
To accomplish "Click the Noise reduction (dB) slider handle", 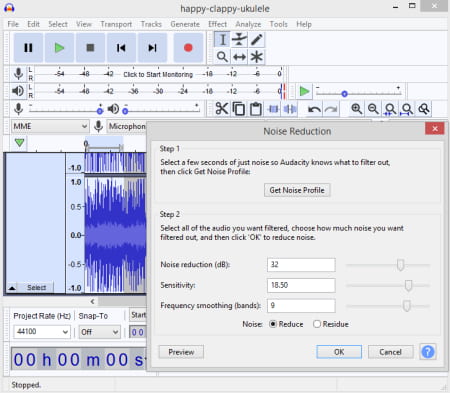I will click(401, 265).
